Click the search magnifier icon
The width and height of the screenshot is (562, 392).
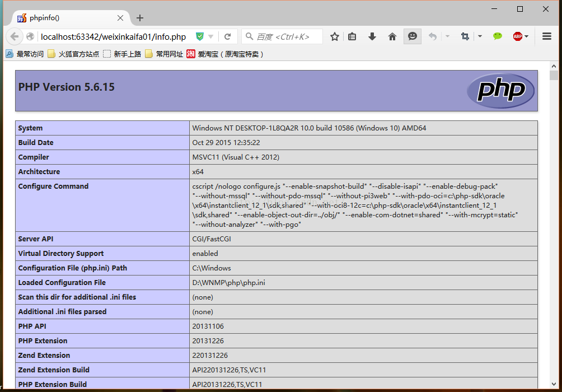(249, 36)
